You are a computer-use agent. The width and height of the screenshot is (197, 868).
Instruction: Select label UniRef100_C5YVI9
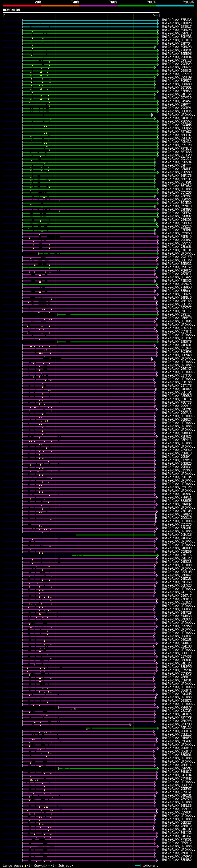(x=176, y=98)
